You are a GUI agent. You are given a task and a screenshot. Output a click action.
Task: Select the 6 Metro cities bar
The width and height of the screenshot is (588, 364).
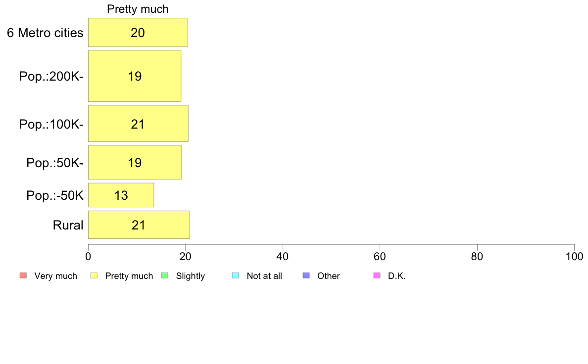(x=138, y=33)
